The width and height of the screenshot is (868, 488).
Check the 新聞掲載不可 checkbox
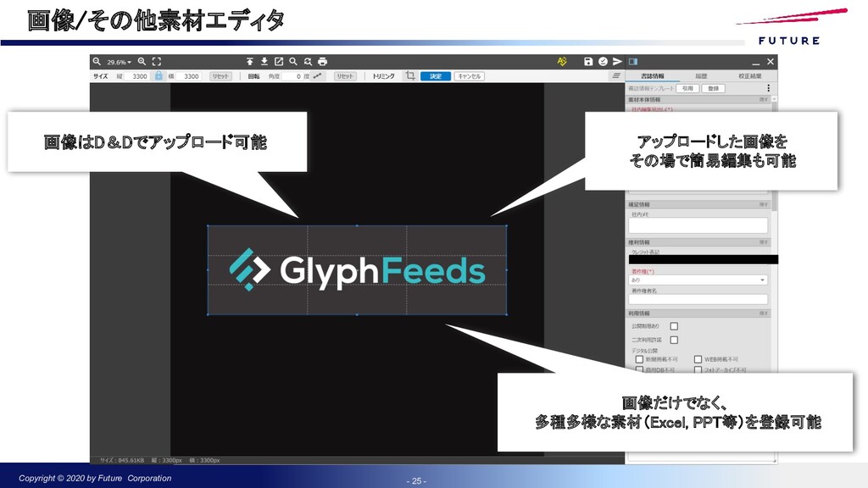[639, 359]
